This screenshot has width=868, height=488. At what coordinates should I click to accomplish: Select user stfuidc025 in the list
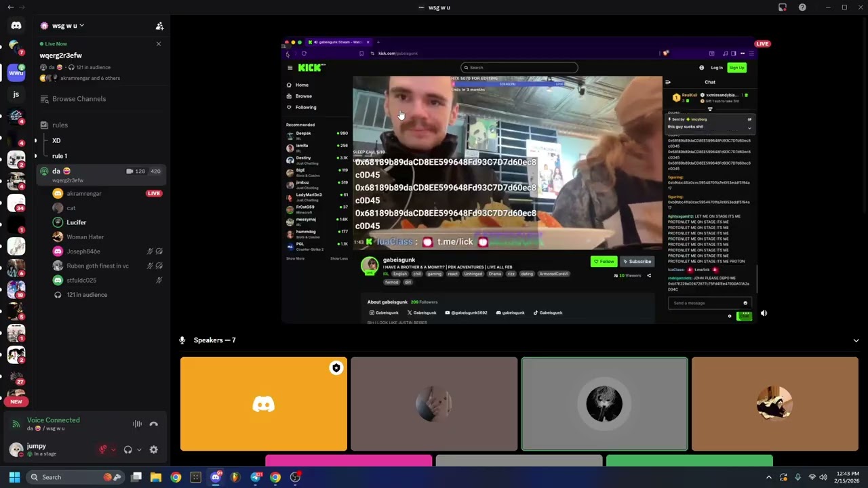[81, 280]
